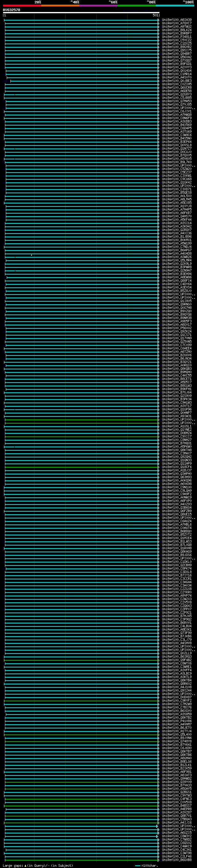This screenshot has width=197, height=868.
Task: Select the UniRef100_C1MR14 label
Action: (x=176, y=74)
